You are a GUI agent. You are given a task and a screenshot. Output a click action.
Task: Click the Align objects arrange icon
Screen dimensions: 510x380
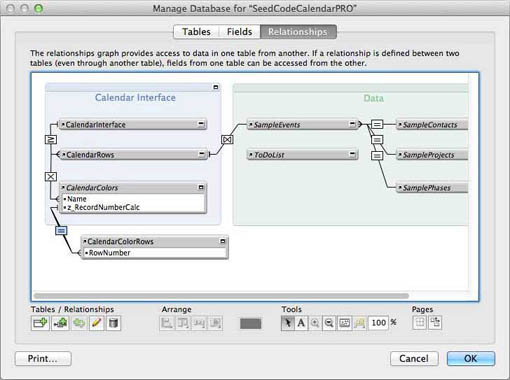coord(167,323)
